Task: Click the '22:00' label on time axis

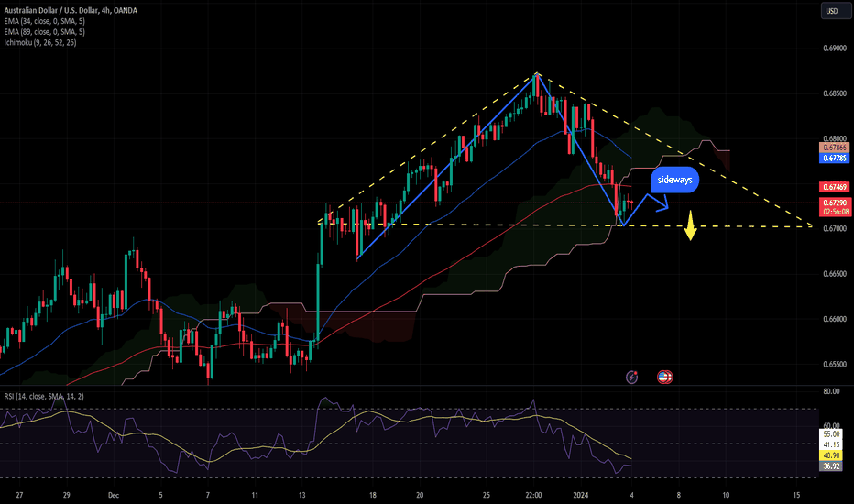Action: (x=533, y=495)
